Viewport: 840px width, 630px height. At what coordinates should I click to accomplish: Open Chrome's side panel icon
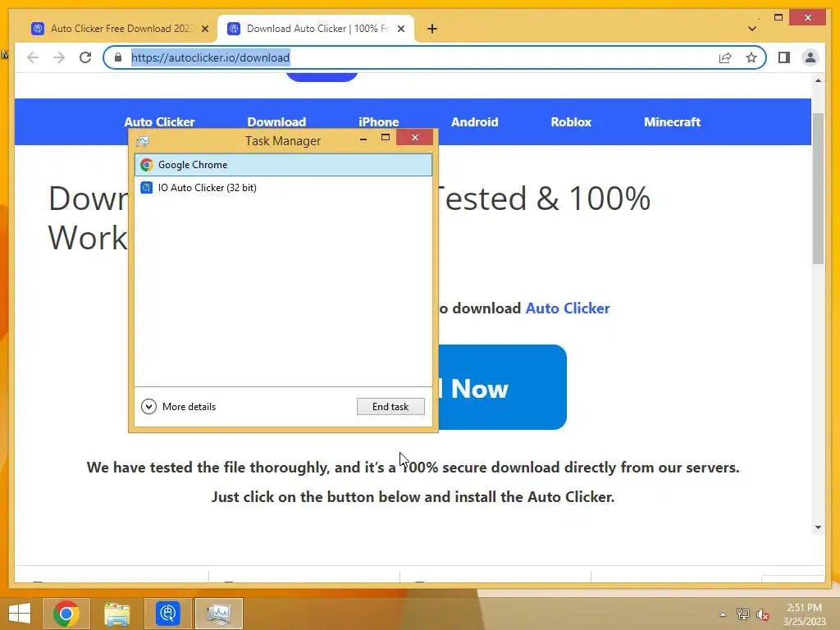click(x=783, y=57)
